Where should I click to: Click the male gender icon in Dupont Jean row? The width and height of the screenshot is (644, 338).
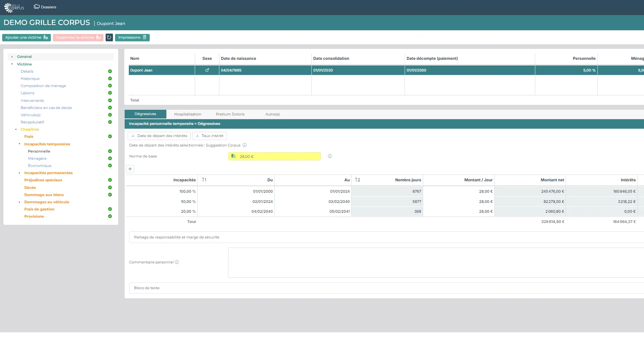coord(207,70)
